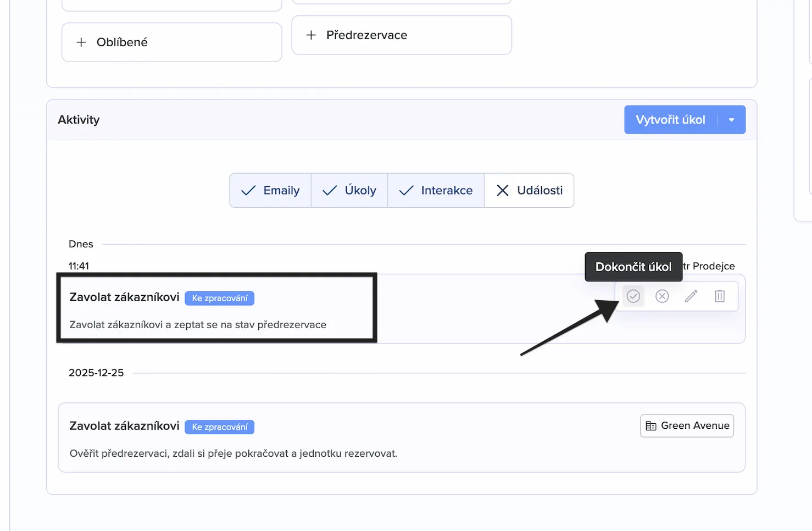Click today's Zavolat zákazníkovi task title
812x531 pixels.
point(124,297)
